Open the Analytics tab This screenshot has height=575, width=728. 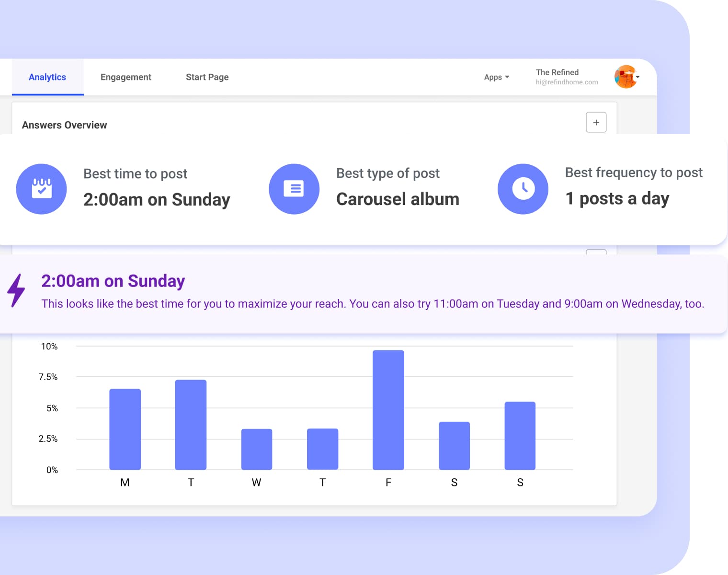pos(47,77)
